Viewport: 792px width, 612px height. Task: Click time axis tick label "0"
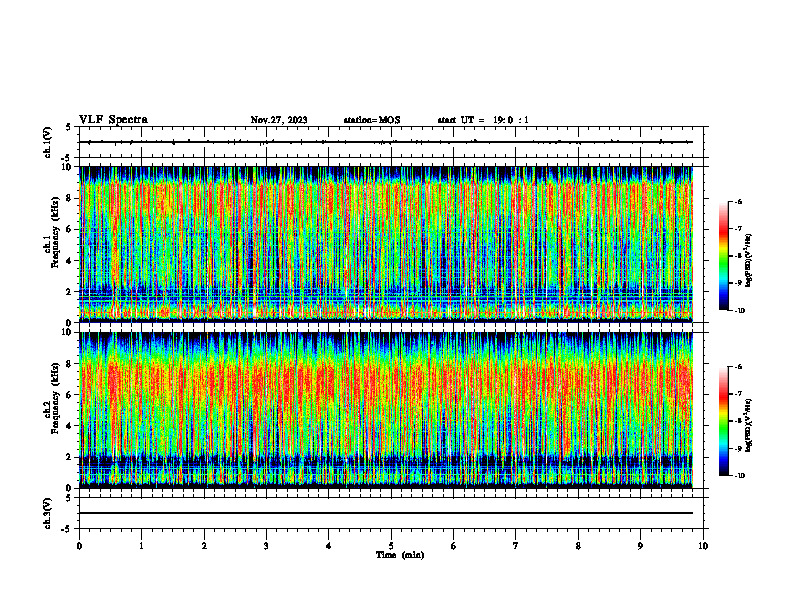point(79,546)
